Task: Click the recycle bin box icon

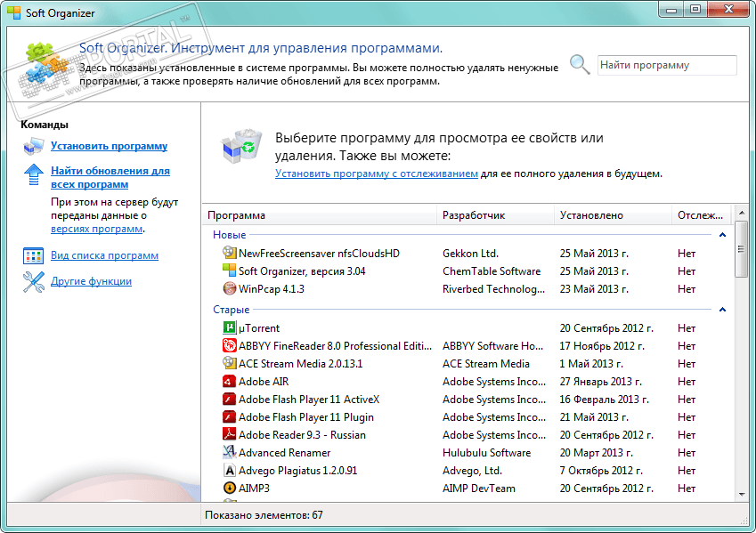Action: tap(241, 146)
